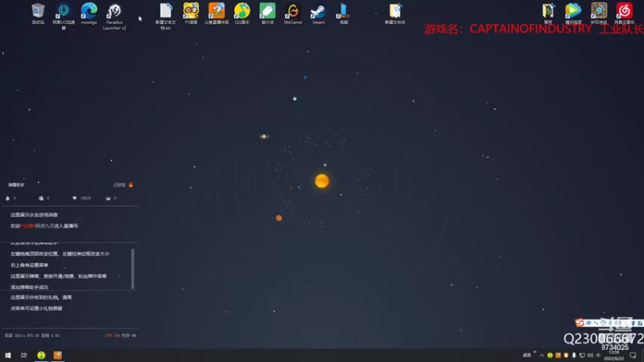Select the new text document file icon
Image resolution: width=644 pixels, height=362 pixels.
coord(166,15)
